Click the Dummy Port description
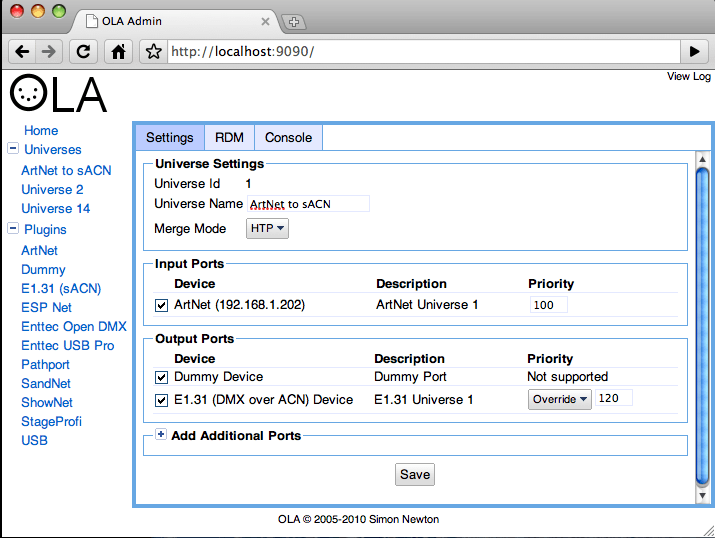 point(410,377)
